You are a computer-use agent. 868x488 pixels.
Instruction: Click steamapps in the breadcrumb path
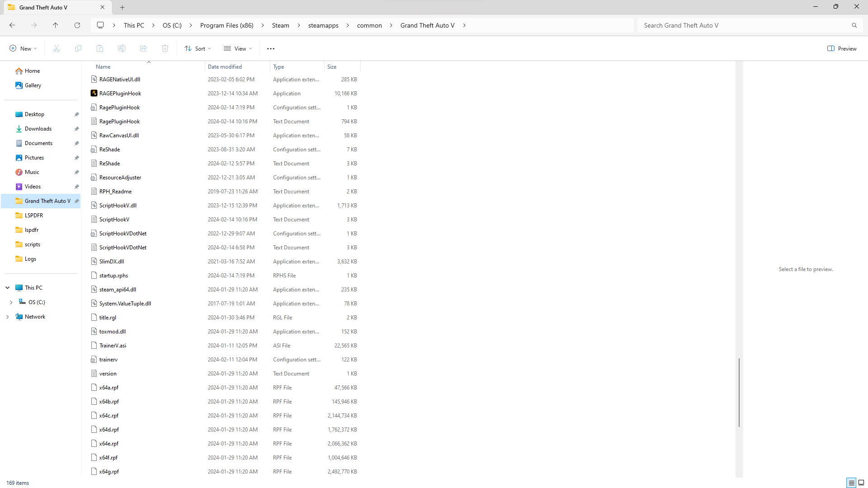pos(323,25)
